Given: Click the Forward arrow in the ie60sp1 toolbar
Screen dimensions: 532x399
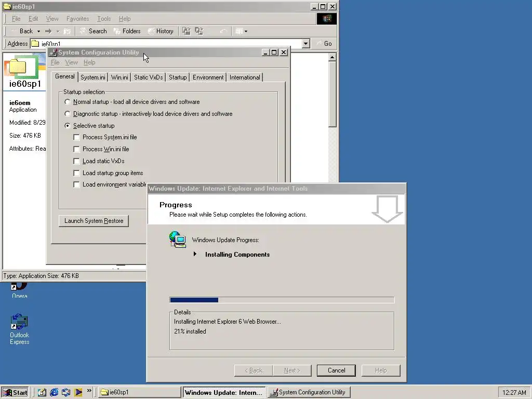Looking at the screenshot, I should coord(48,31).
